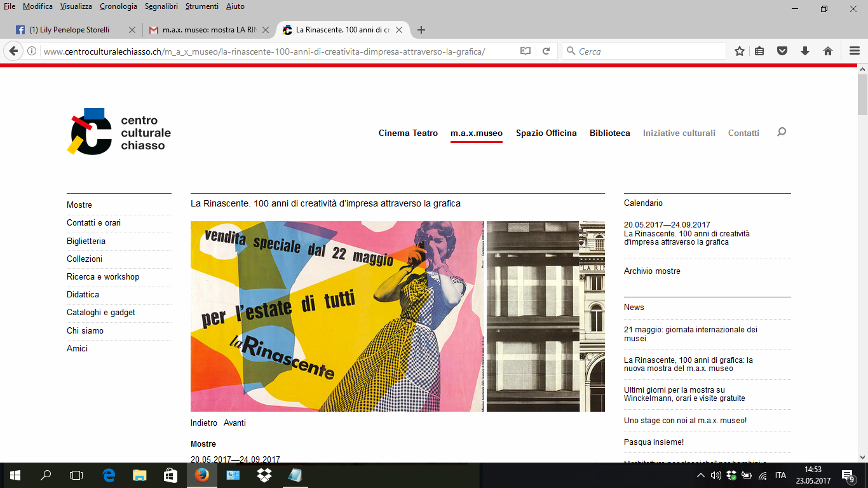Open Ricerca e workshop link
Image resolution: width=868 pixels, height=488 pixels.
(x=103, y=277)
